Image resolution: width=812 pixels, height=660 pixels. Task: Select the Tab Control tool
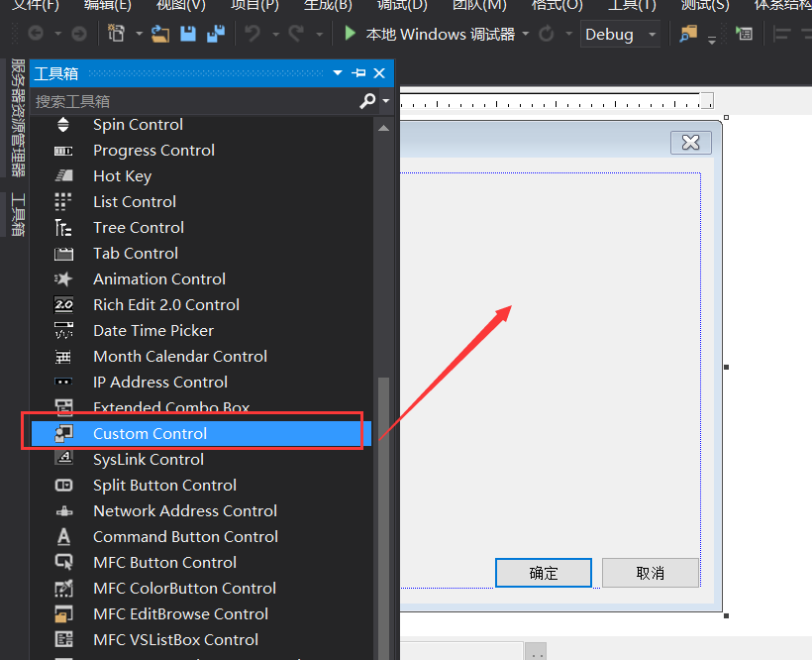pyautogui.click(x=135, y=253)
